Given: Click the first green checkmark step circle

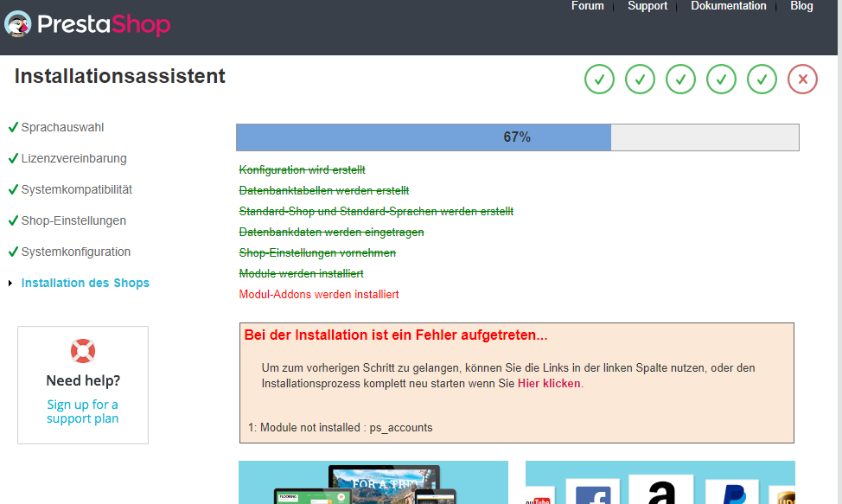Looking at the screenshot, I should pyautogui.click(x=599, y=80).
